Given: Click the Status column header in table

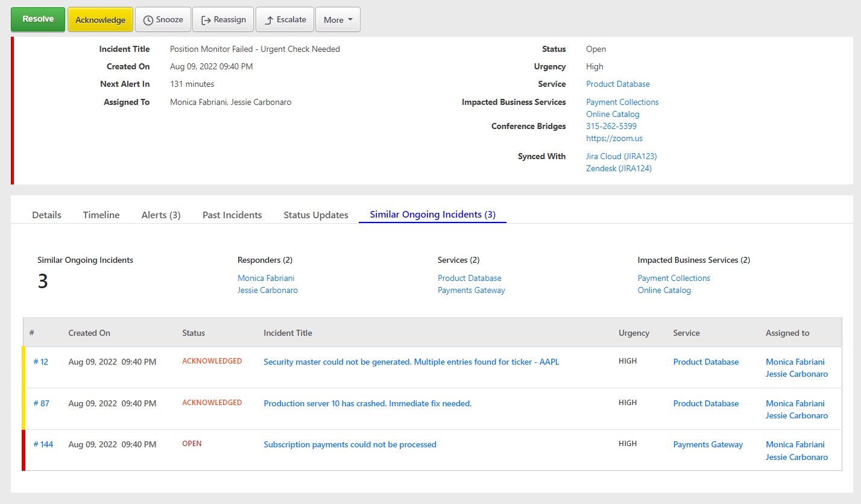Looking at the screenshot, I should click(x=194, y=333).
